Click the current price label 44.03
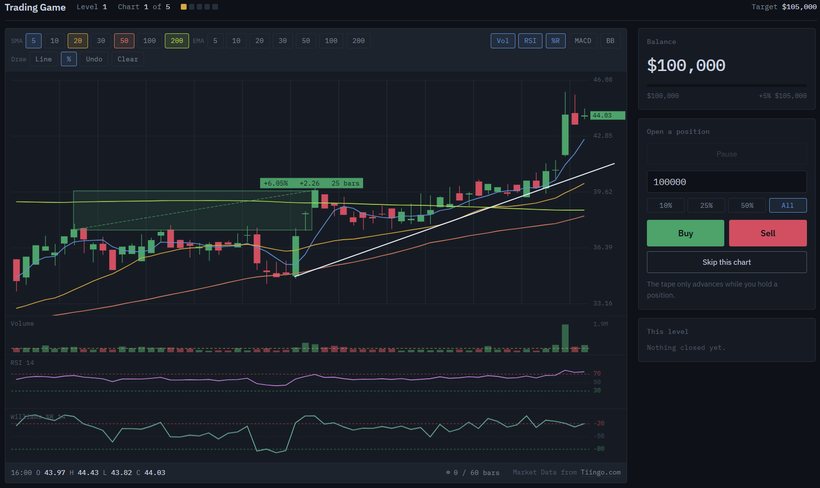The width and height of the screenshot is (820, 488). point(607,115)
